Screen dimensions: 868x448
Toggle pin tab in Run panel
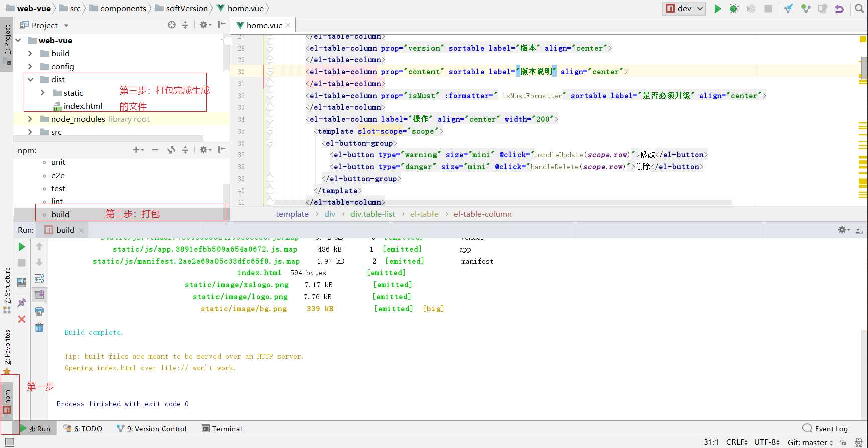point(22,303)
